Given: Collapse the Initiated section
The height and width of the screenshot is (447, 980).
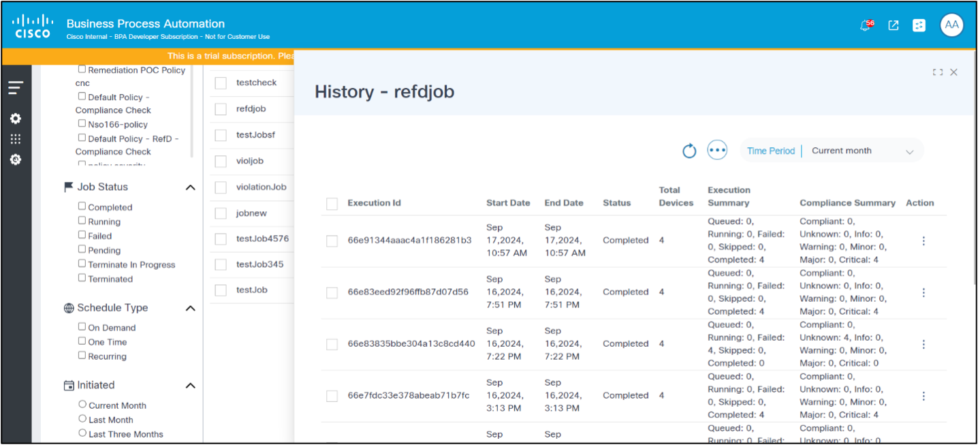Looking at the screenshot, I should pyautogui.click(x=191, y=386).
